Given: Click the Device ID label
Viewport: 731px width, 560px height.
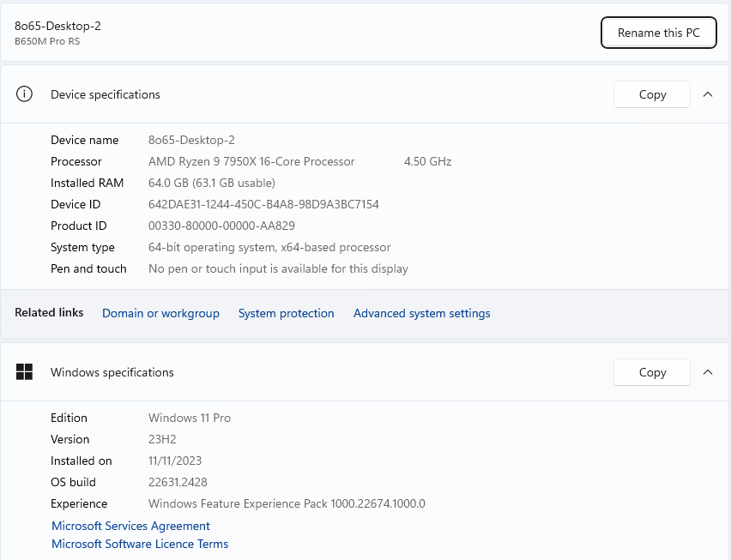Looking at the screenshot, I should (76, 204).
